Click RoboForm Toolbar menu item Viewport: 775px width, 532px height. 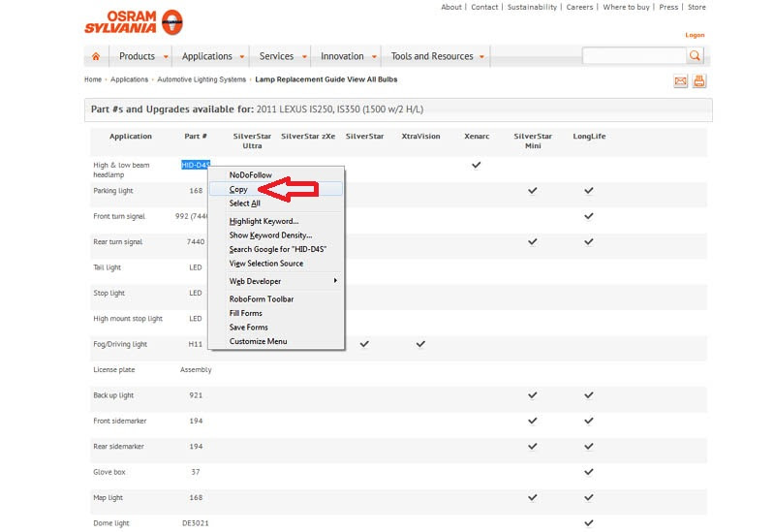(276, 299)
